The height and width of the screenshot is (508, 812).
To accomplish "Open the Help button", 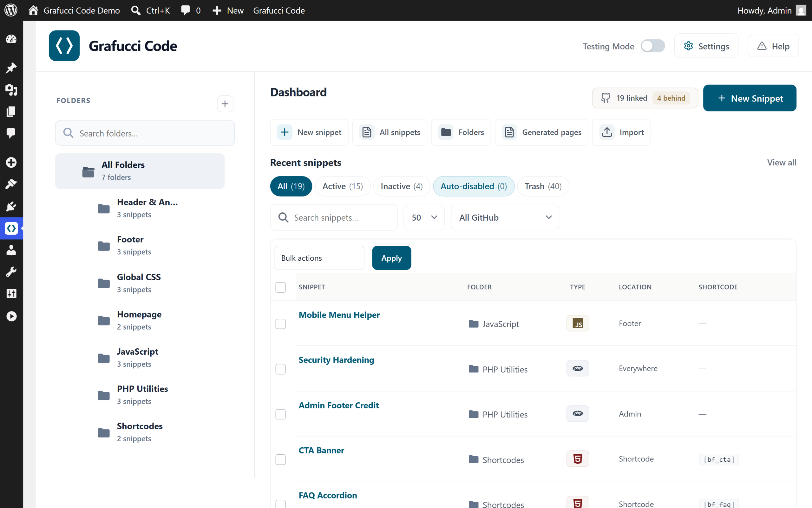I will (x=773, y=46).
